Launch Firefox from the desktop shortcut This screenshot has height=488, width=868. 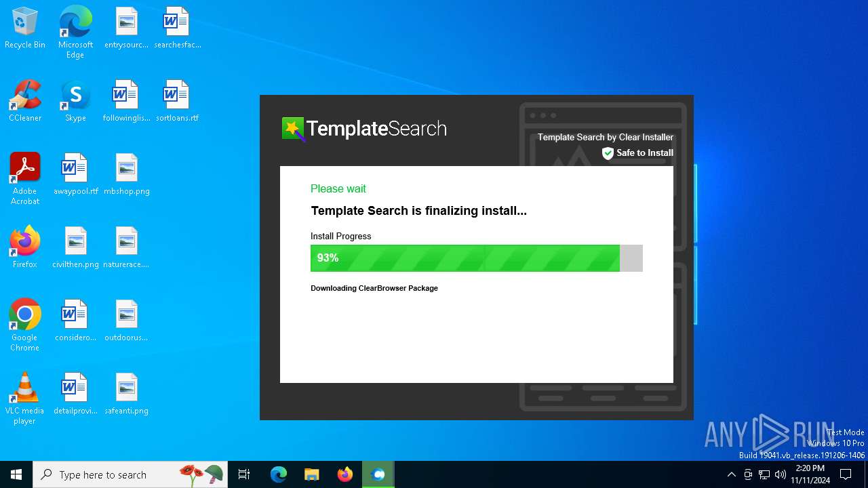coord(25,248)
